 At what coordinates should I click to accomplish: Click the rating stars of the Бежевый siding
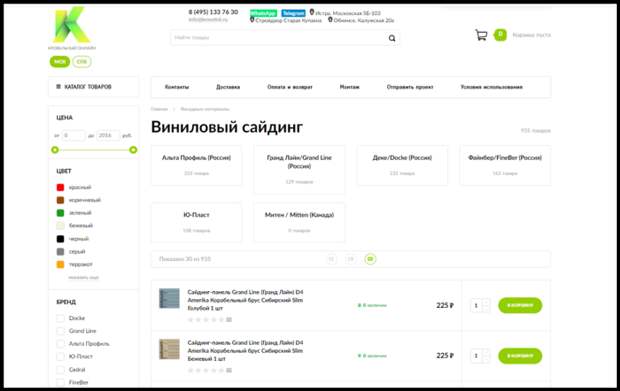[x=206, y=370]
